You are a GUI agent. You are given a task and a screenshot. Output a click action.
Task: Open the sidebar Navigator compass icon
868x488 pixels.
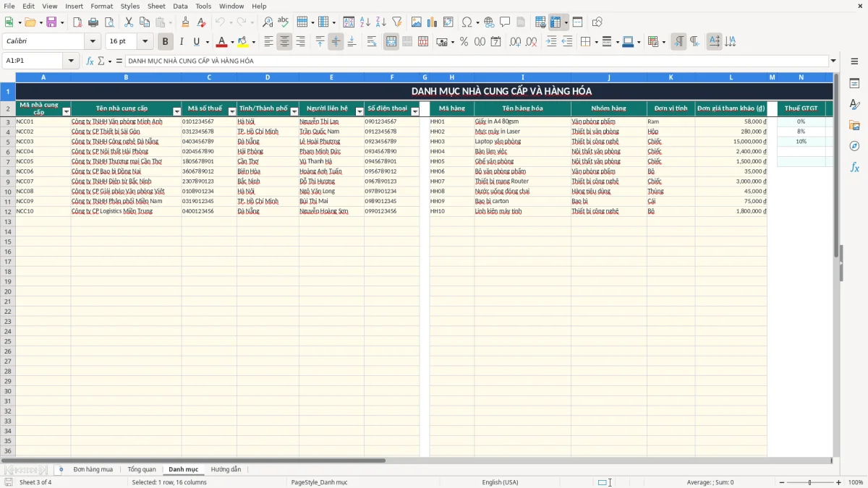[x=854, y=146]
